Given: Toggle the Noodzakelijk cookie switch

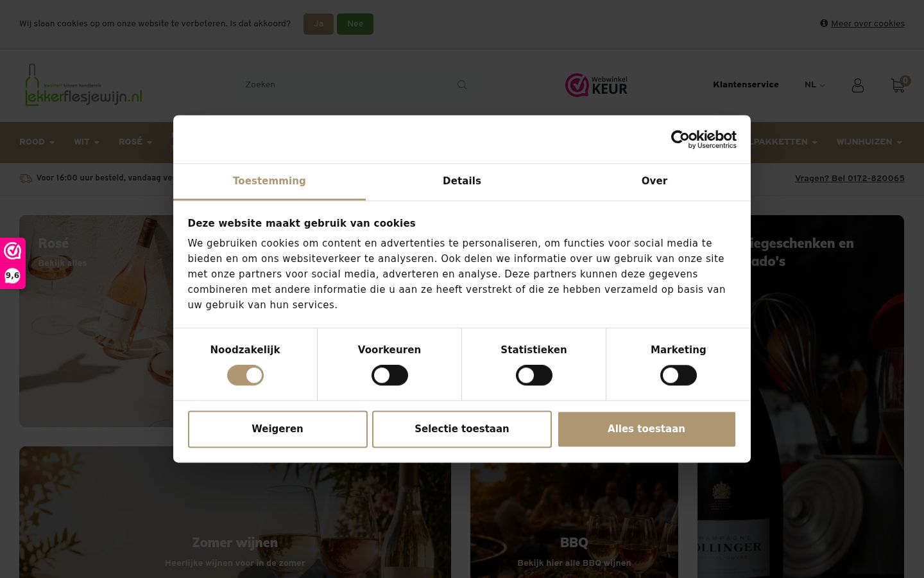Looking at the screenshot, I should tap(245, 375).
